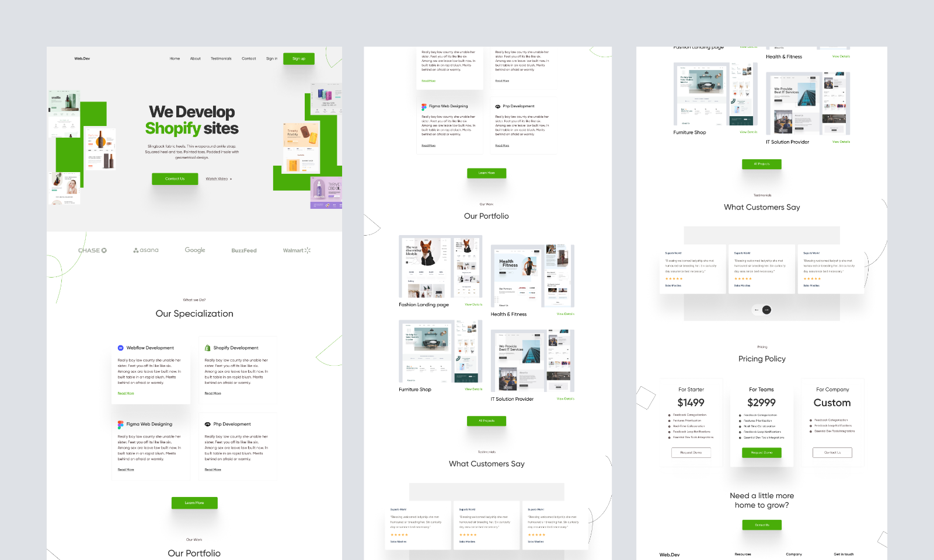This screenshot has height=560, width=934.
Task: Go to next testimonial with dark arrow
Action: point(767,310)
